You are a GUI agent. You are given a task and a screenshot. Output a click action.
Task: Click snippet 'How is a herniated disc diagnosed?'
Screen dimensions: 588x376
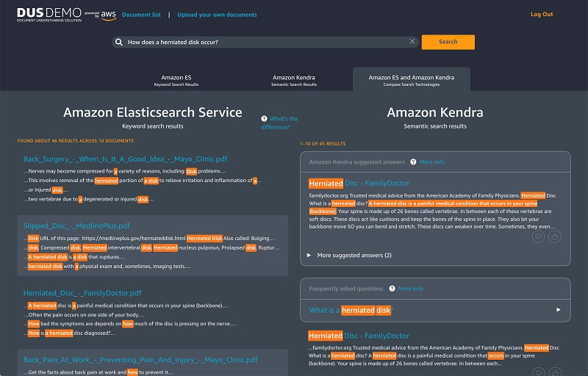click(x=70, y=333)
